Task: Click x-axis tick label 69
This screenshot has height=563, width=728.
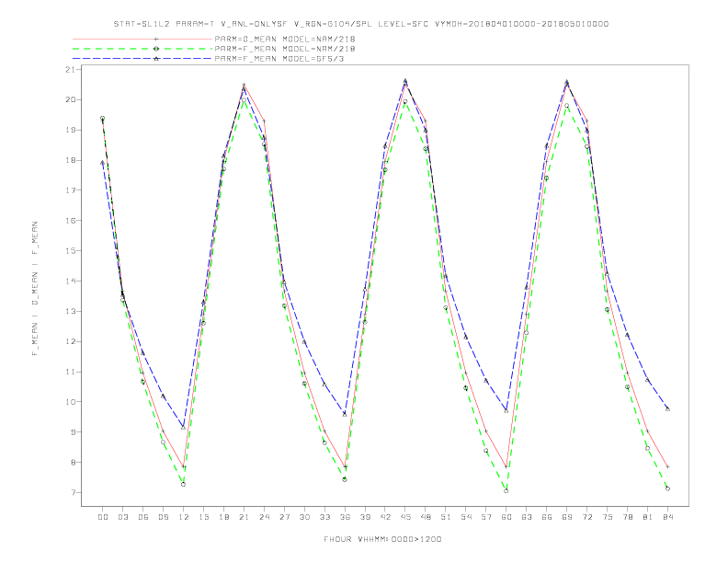Action: pyautogui.click(x=567, y=517)
